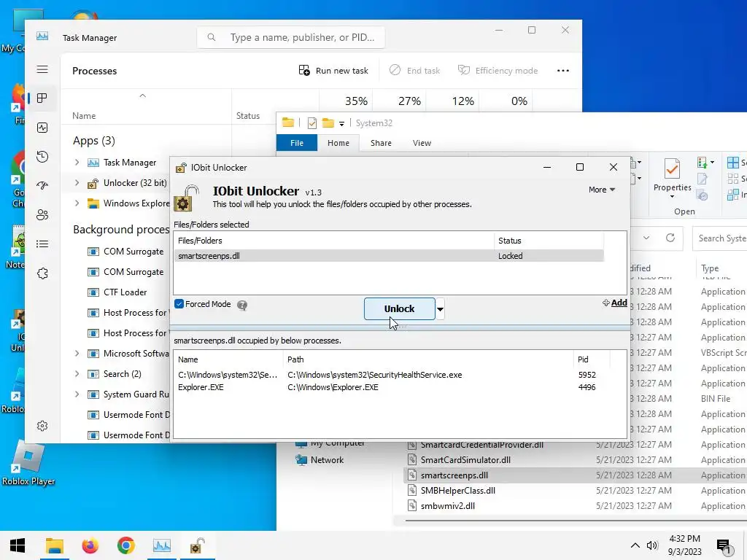Refresh the System32 folder view

pos(670,238)
